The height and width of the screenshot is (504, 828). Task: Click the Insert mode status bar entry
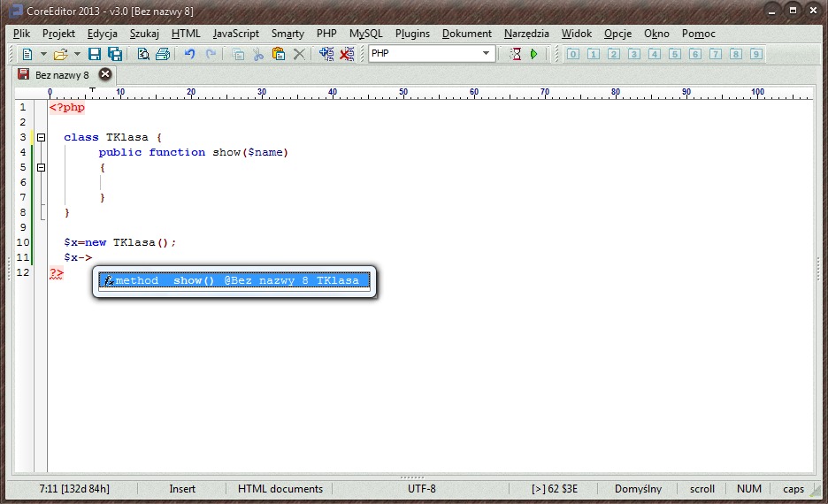(182, 489)
